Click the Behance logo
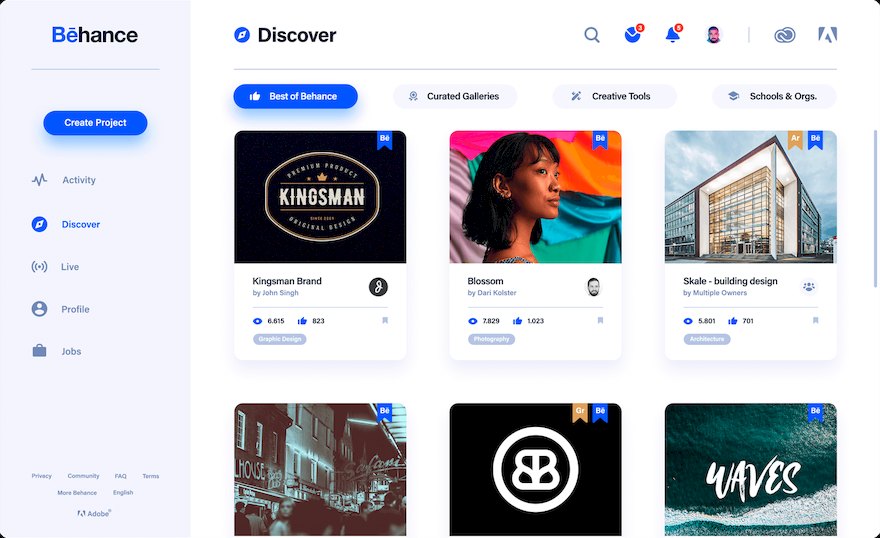Viewport: 880px width, 538px height. pyautogui.click(x=95, y=35)
